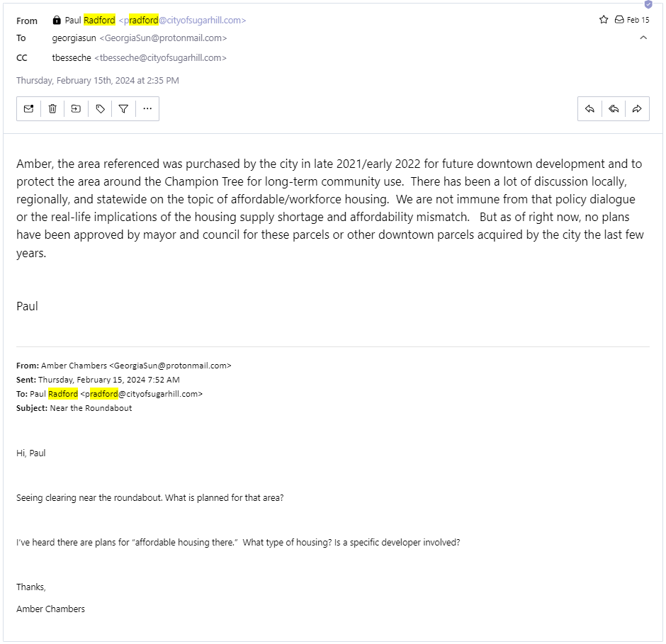Open the label tag icon
This screenshot has width=666, height=644.
coord(100,108)
